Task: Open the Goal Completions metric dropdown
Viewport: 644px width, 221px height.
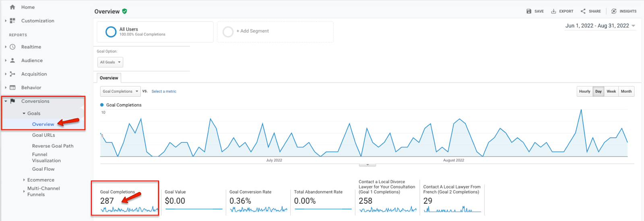Action: pyautogui.click(x=120, y=92)
